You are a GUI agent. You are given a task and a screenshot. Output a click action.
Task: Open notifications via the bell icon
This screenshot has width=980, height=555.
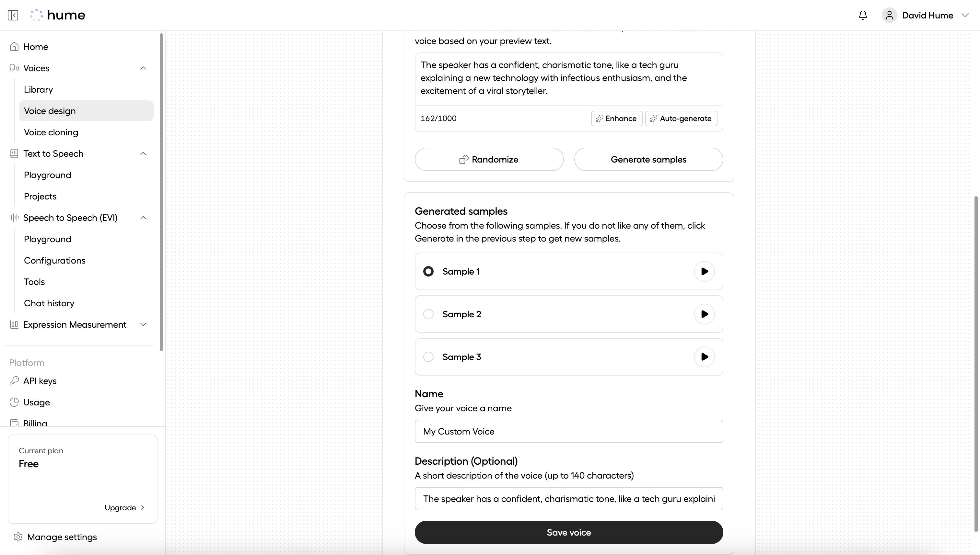(862, 15)
